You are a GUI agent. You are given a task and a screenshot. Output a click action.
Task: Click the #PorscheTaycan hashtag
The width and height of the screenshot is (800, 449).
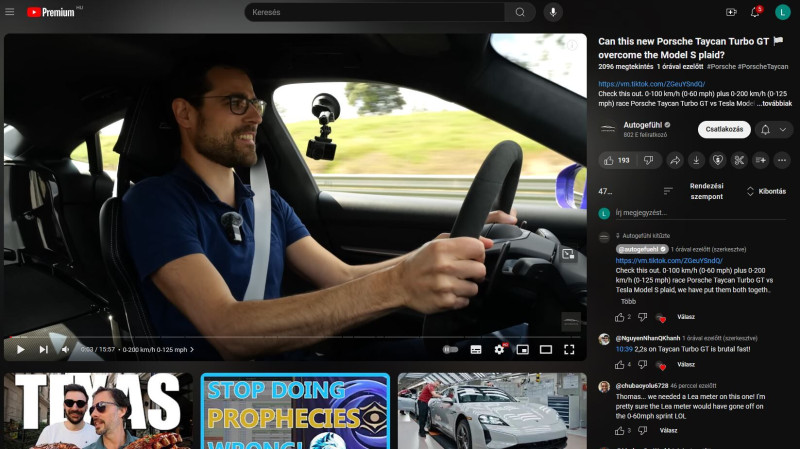click(763, 66)
